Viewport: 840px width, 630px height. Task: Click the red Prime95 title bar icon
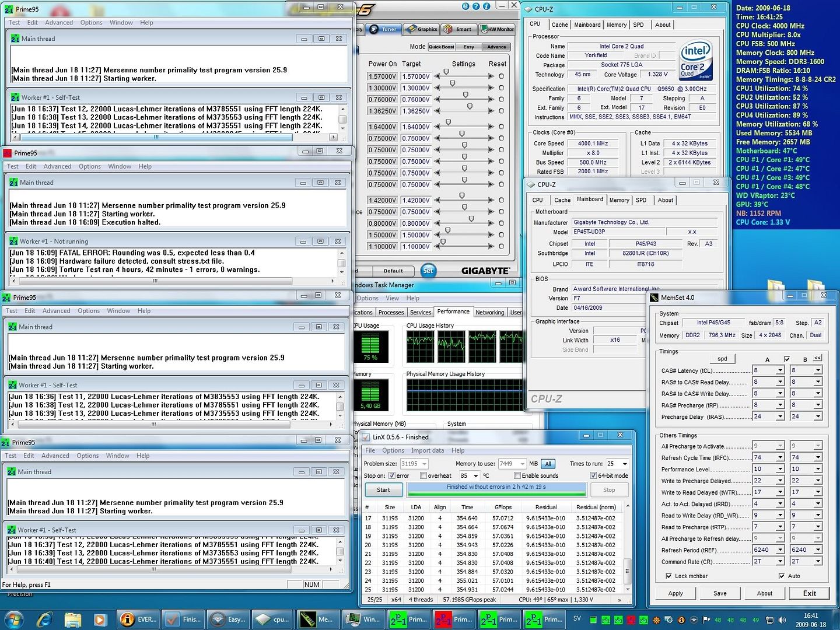8,153
